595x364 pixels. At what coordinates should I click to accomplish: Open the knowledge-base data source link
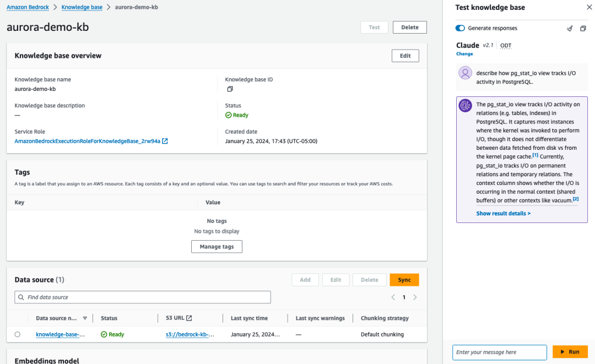coord(61,334)
